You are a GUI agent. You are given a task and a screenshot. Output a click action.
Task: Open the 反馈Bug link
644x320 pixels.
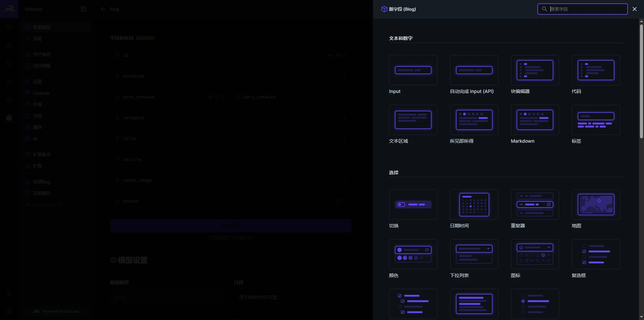[56, 182]
